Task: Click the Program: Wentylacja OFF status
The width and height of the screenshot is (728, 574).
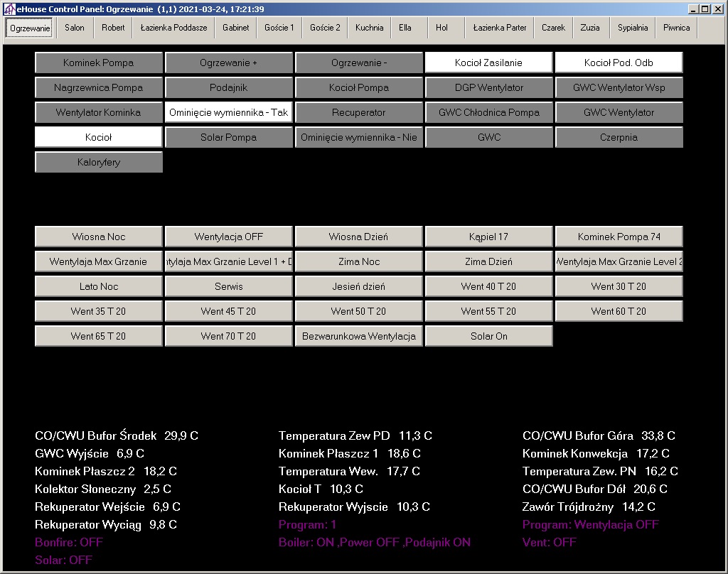Action: point(591,525)
